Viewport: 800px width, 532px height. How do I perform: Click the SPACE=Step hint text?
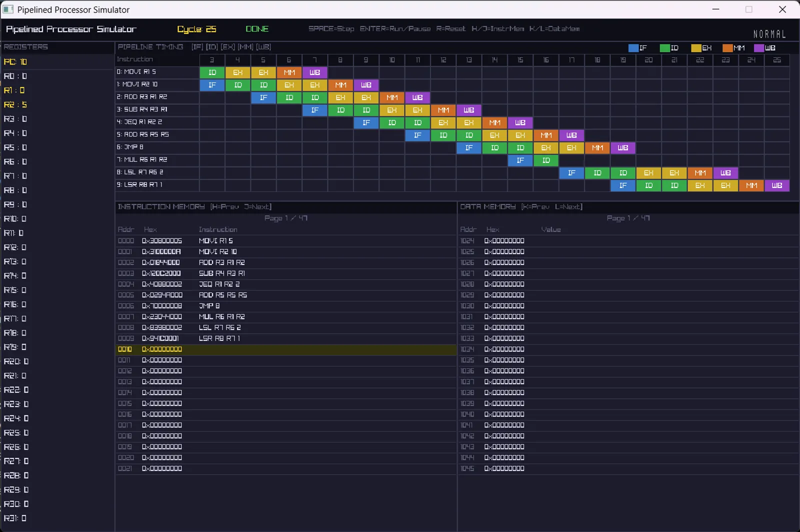331,29
